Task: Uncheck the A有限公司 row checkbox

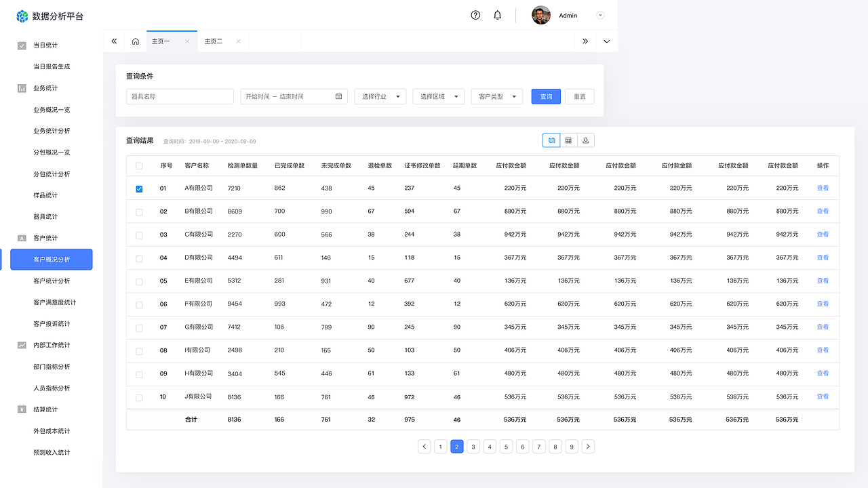Action: coord(139,188)
